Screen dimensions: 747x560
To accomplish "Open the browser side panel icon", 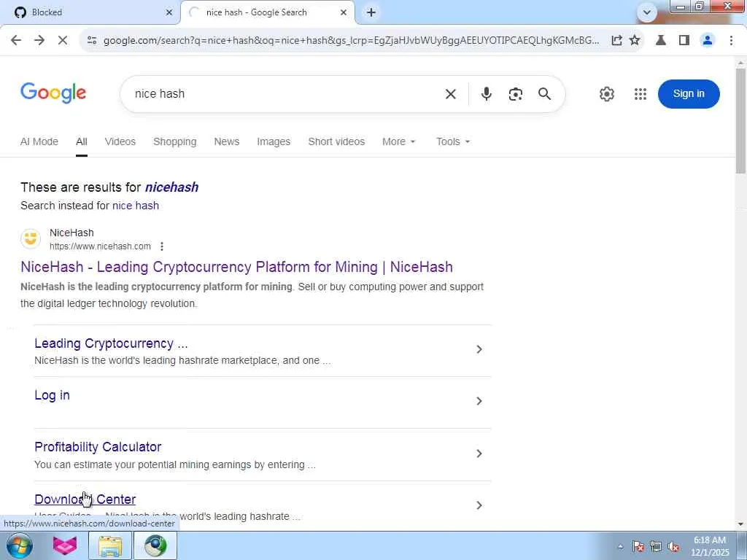I will point(684,41).
